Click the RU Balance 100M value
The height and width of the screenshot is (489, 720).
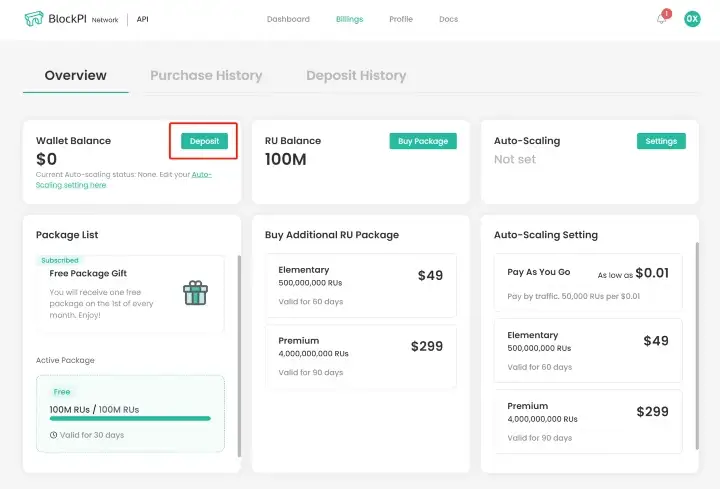[286, 159]
